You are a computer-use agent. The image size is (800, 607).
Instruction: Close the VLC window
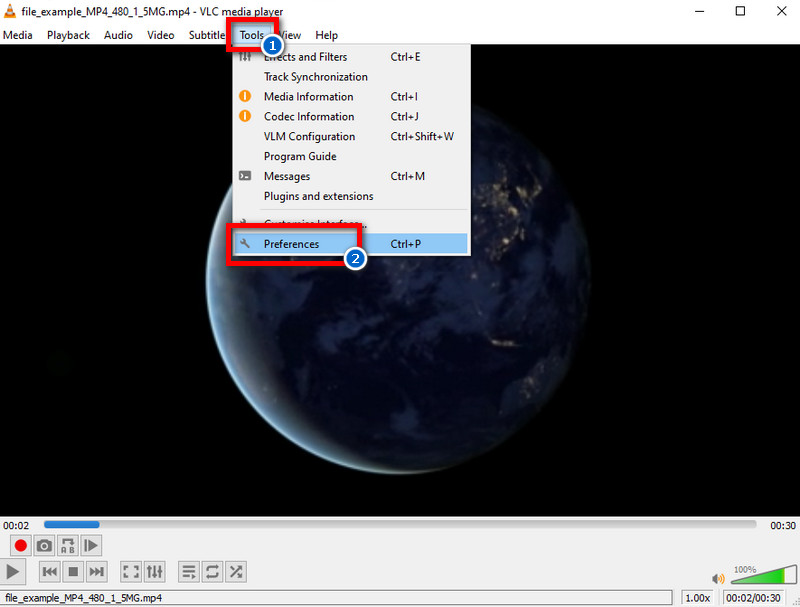(781, 11)
